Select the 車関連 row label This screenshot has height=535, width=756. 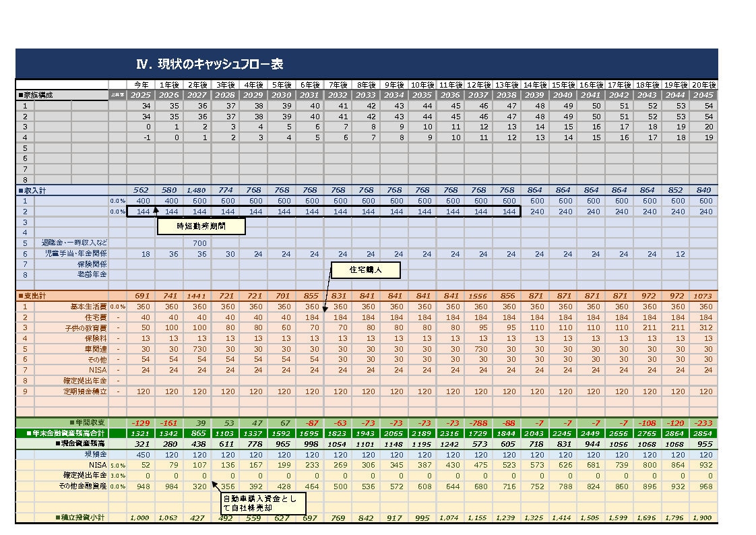coord(96,349)
